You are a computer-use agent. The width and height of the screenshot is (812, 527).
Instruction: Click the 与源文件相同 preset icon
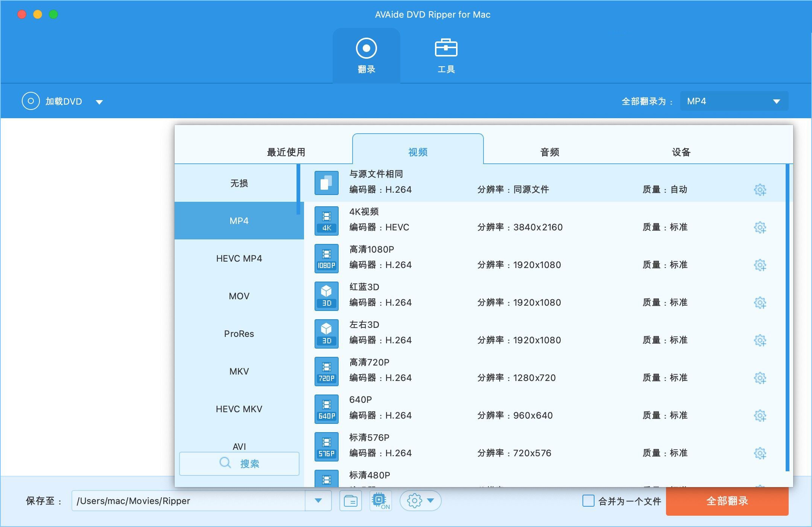[x=327, y=183]
